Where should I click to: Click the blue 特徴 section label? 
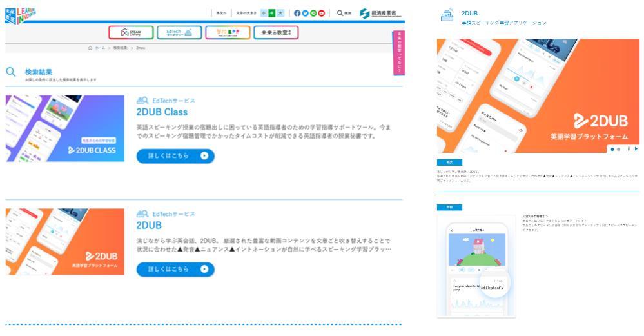449,207
